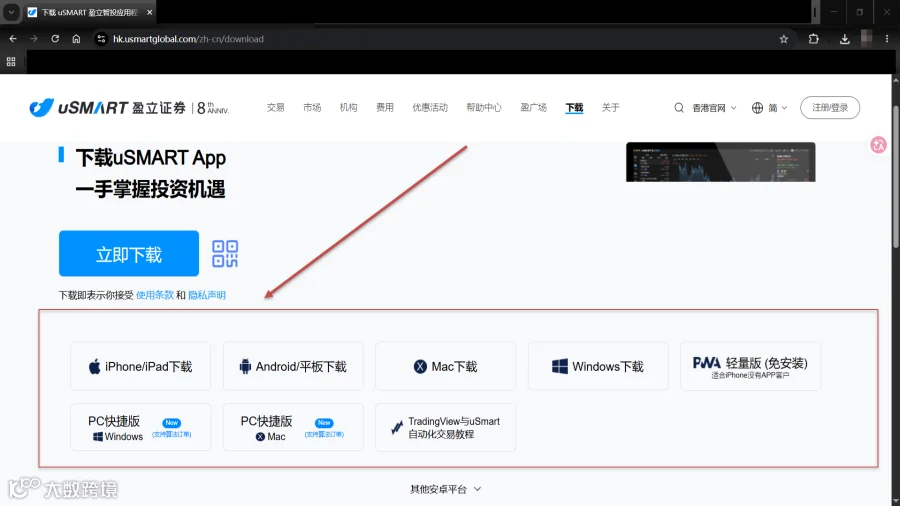Click the Android/平板下载 button

click(x=293, y=367)
